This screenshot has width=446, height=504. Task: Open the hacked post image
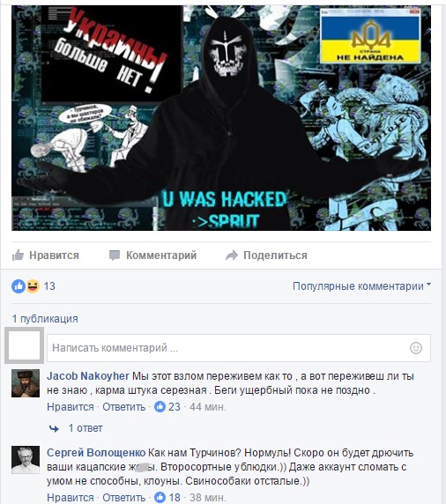(x=221, y=118)
